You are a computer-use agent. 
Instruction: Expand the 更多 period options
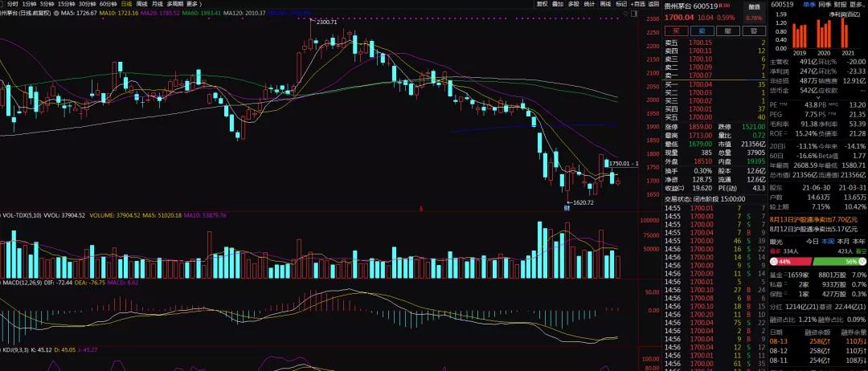(193, 4)
